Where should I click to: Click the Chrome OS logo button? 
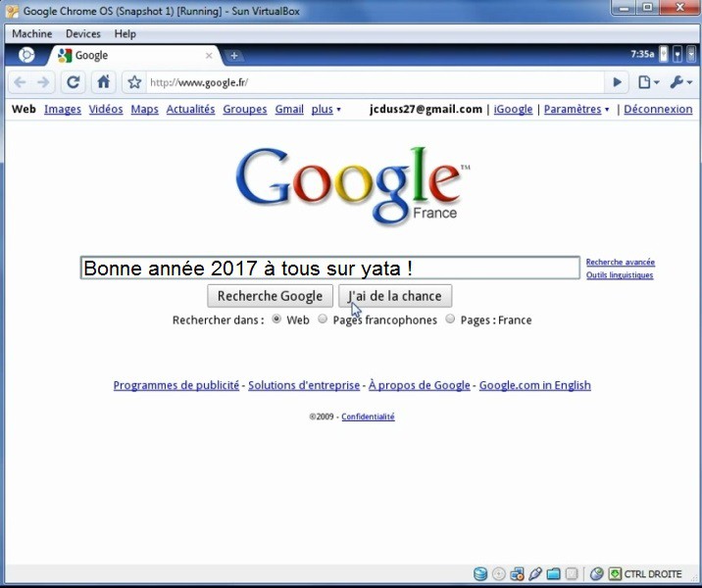pyautogui.click(x=26, y=55)
